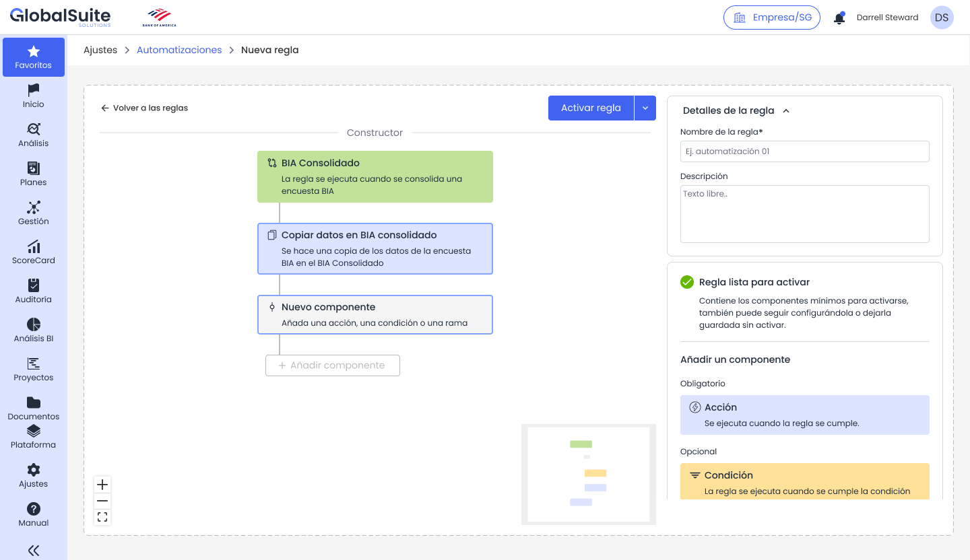Click Nueva regla breadcrumb text
Image resolution: width=970 pixels, height=560 pixels.
click(269, 50)
